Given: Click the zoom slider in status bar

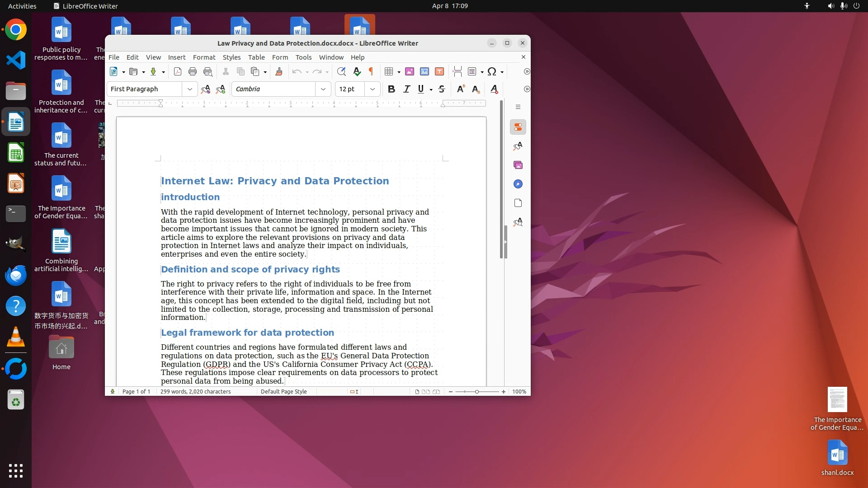Looking at the screenshot, I should point(477,392).
